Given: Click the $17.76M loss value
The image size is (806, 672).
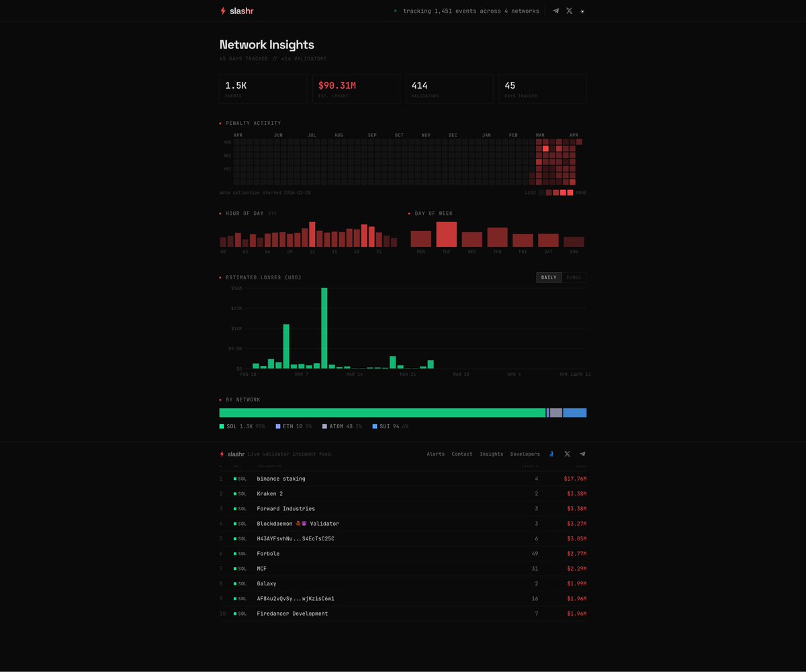Looking at the screenshot, I should click(575, 479).
